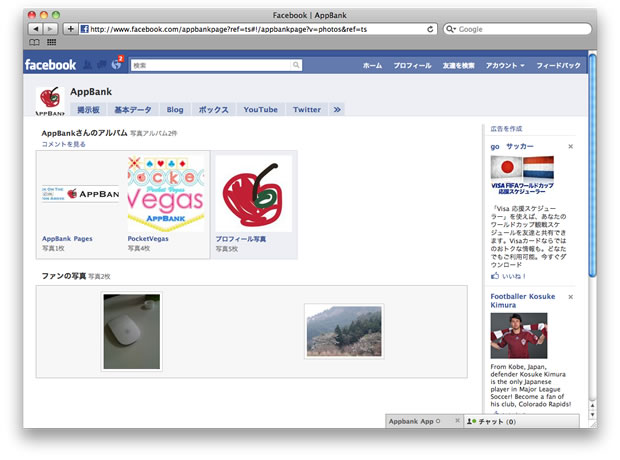Go to ホーム in Facebook header
Screen dimensions: 620x460
click(x=372, y=66)
